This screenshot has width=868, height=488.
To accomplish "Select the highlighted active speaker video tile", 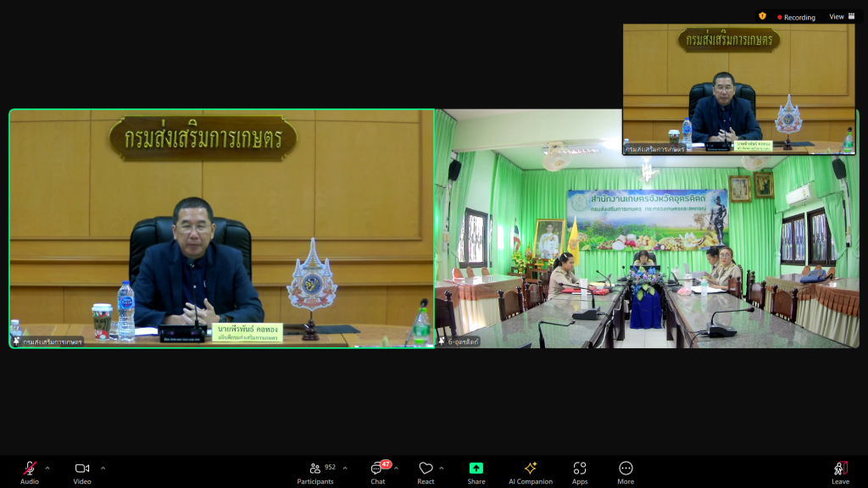I will tap(222, 229).
